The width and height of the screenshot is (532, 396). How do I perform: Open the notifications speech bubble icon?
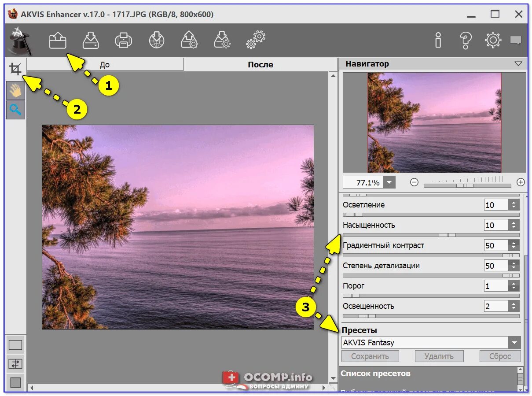click(516, 41)
